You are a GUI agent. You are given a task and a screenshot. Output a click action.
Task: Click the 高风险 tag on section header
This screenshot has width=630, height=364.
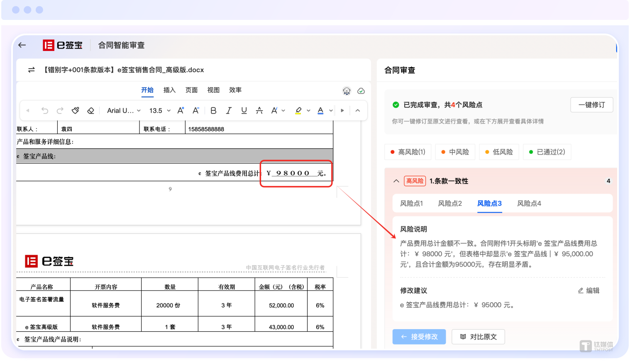click(415, 181)
